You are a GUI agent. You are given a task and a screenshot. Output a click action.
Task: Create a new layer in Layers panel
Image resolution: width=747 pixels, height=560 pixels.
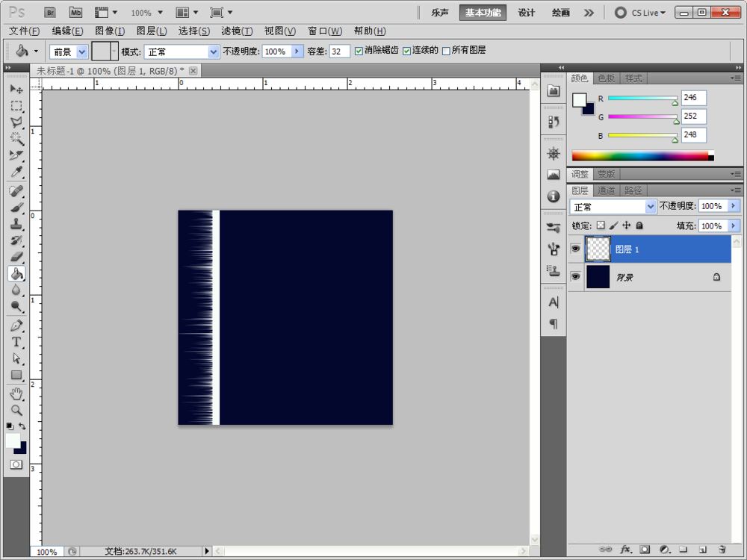point(702,549)
